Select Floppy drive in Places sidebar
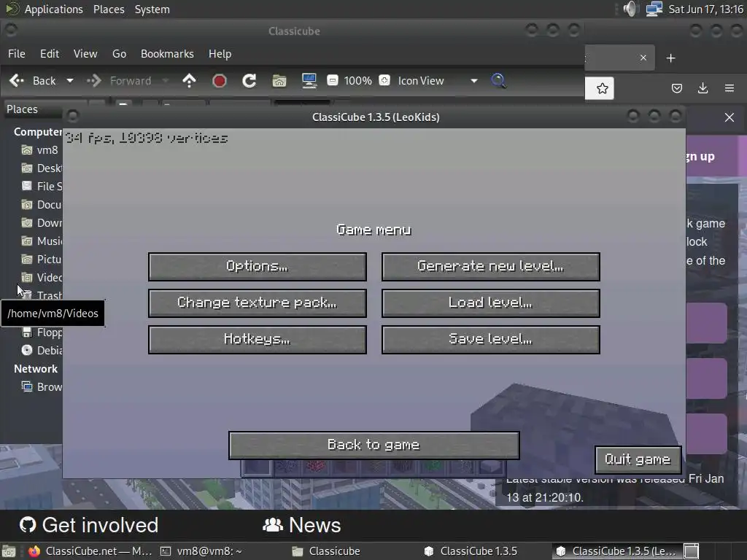Image resolution: width=747 pixels, height=560 pixels. click(42, 332)
